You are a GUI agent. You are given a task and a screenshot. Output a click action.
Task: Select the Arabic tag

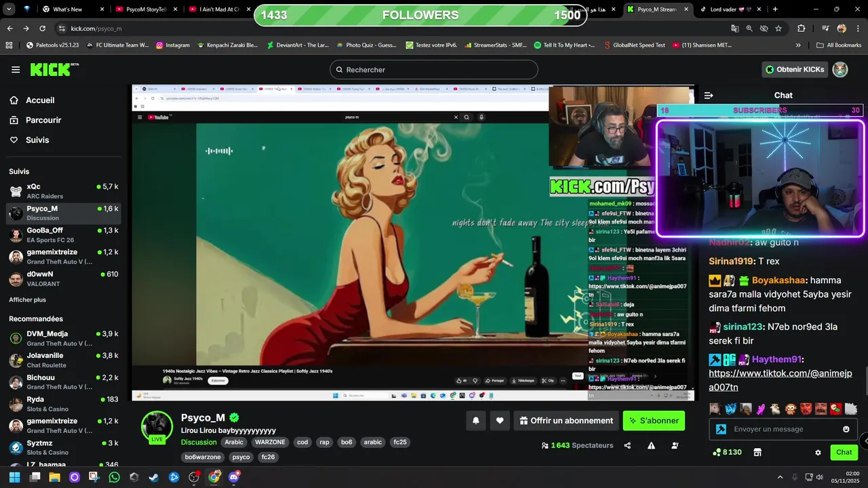click(x=234, y=442)
